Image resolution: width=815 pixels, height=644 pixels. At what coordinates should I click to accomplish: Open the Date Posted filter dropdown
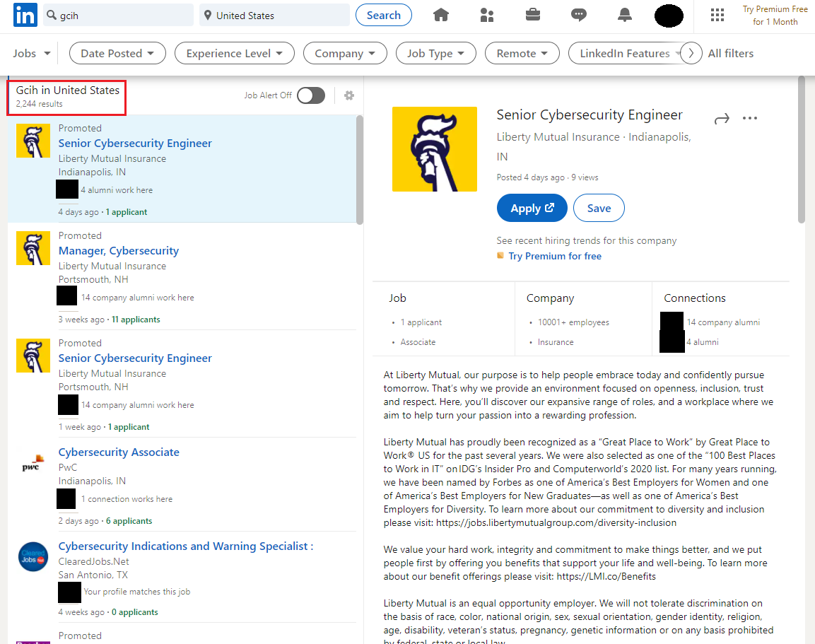point(117,53)
